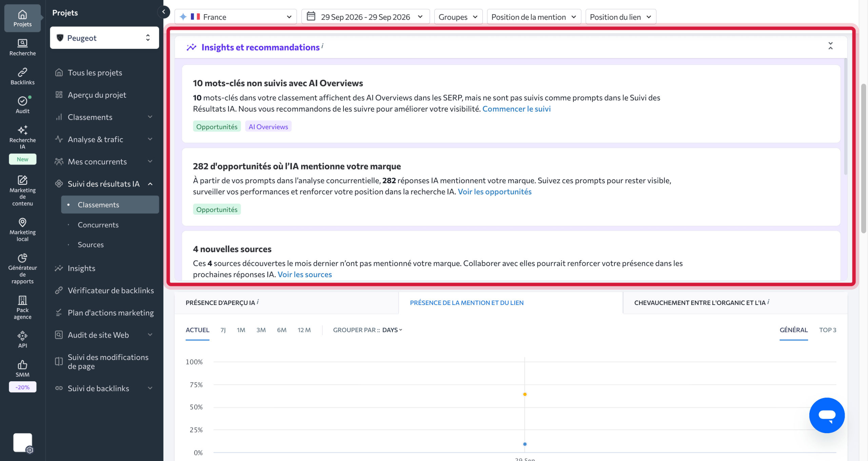Click Voir les sources link
This screenshot has height=461, width=868.
(304, 274)
